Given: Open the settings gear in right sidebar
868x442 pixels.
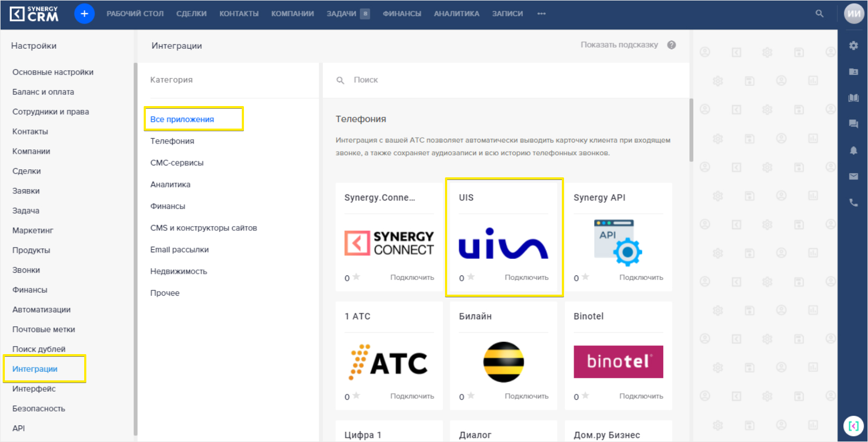Looking at the screenshot, I should (x=854, y=46).
